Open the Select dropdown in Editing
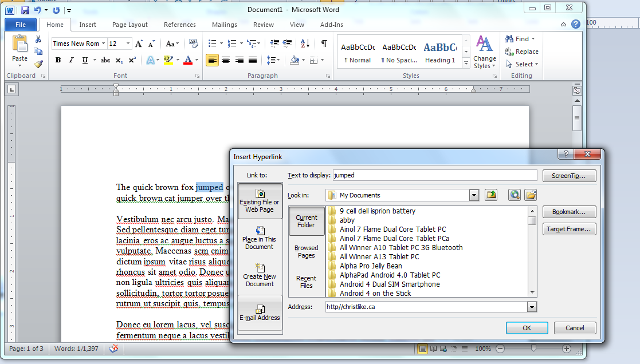640x364 pixels. (x=522, y=64)
